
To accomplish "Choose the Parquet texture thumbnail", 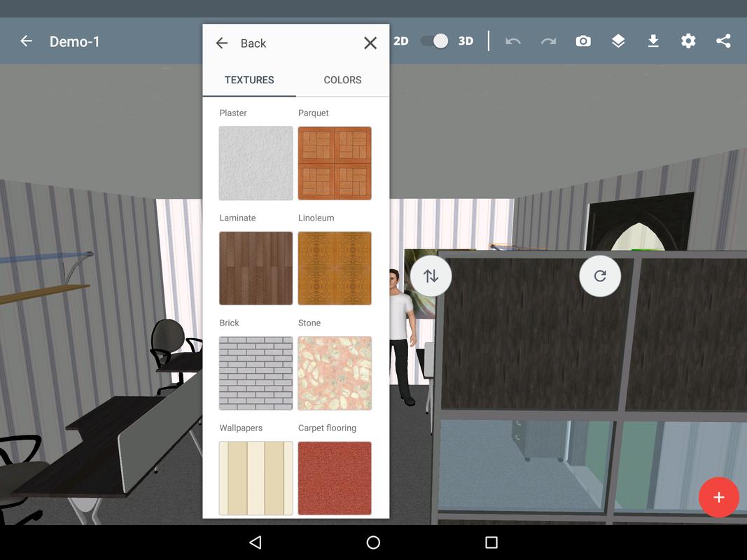I will click(335, 163).
